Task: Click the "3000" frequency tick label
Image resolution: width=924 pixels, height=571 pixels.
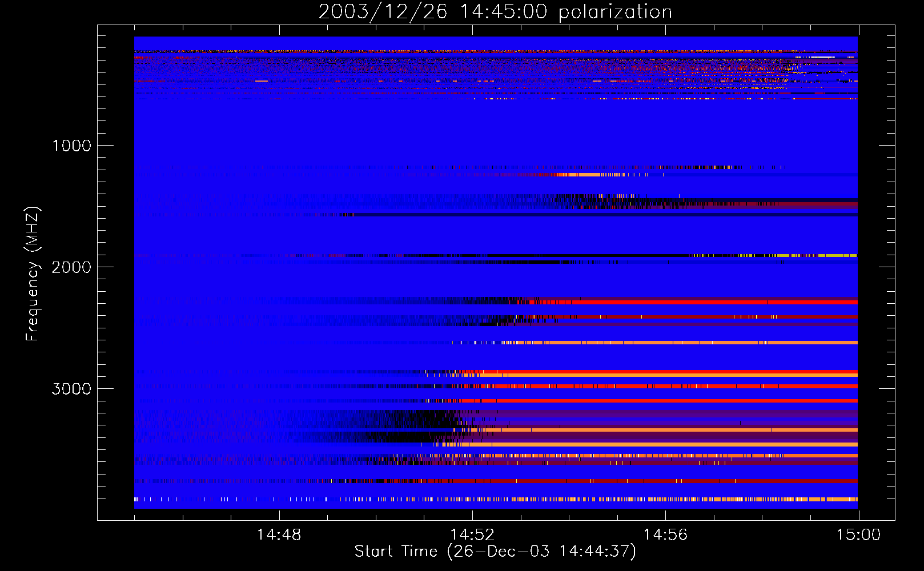Action: point(71,389)
